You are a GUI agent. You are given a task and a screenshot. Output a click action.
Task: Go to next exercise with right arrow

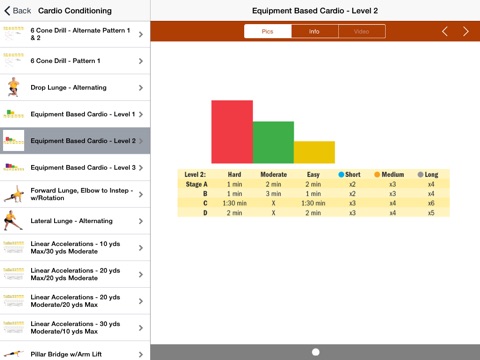point(466,31)
